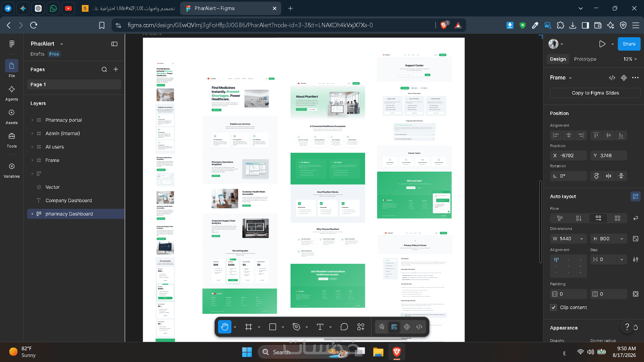Expand the Admin (internal) layer
The image size is (644, 362).
(x=32, y=133)
